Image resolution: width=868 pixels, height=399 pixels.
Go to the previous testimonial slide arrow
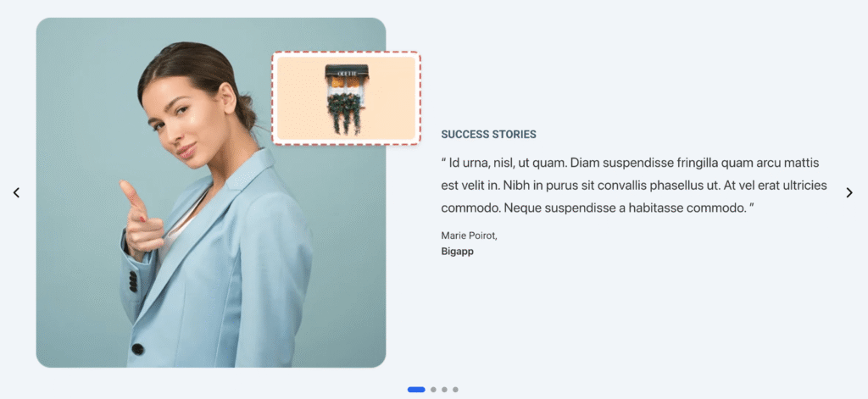[x=16, y=192]
